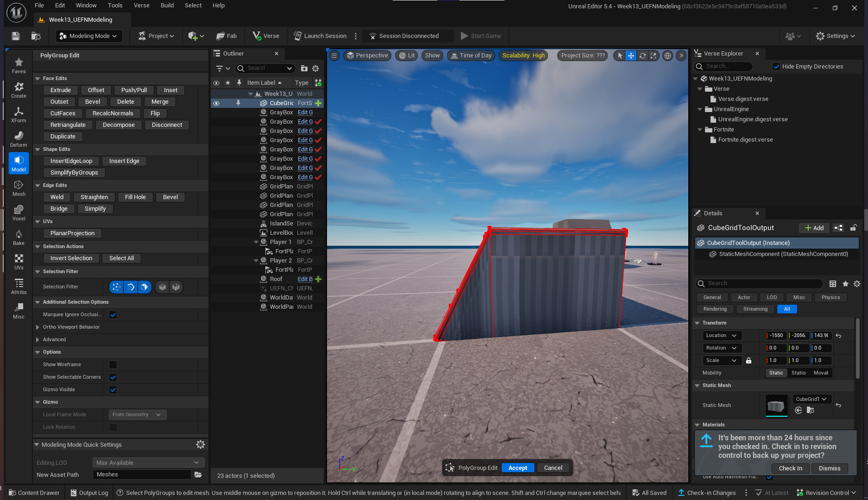Open the Project dropdown
Image resolution: width=868 pixels, height=500 pixels.
pyautogui.click(x=156, y=36)
